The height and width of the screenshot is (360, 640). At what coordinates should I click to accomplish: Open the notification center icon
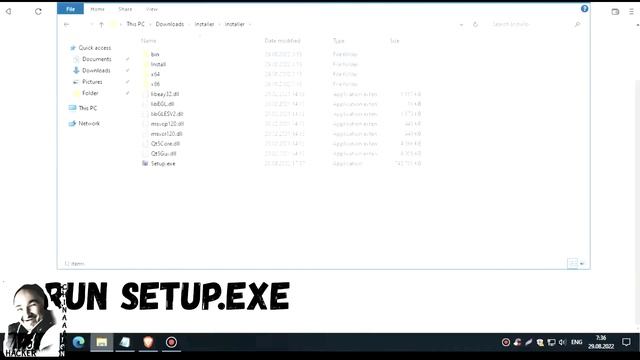(x=626, y=342)
